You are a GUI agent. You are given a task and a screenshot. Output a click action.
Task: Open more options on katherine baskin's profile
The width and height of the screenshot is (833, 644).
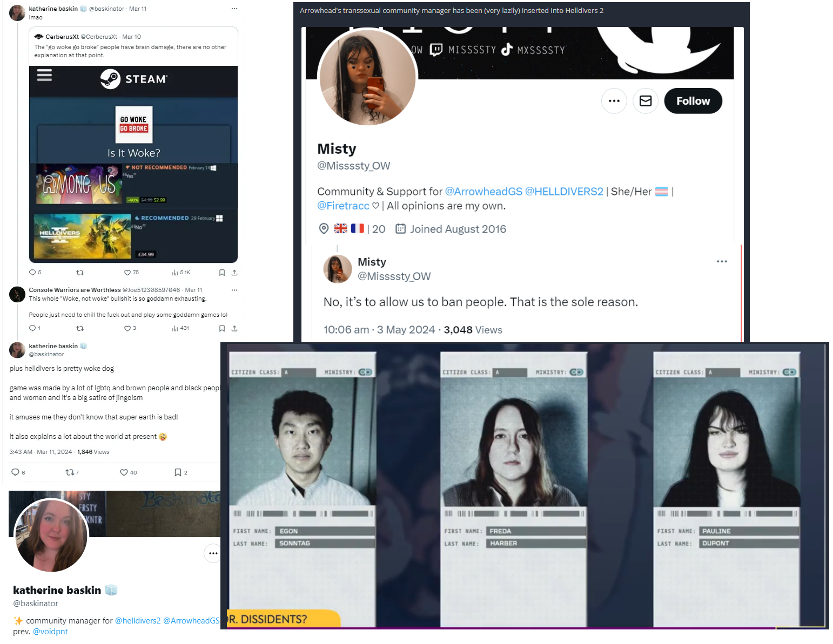pos(213,553)
